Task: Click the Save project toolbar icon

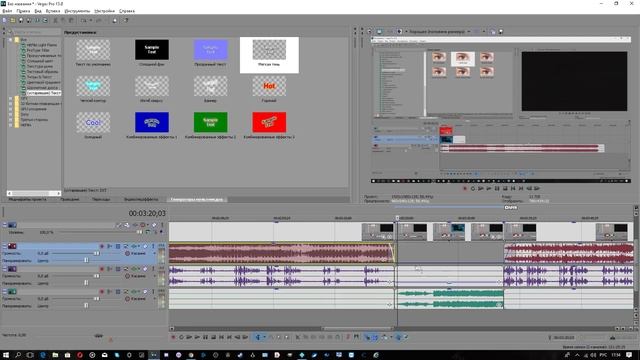Action: pos(21,20)
